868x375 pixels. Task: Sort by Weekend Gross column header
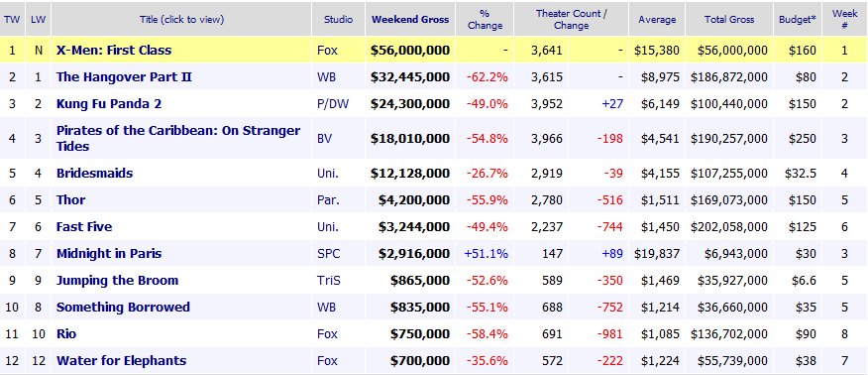(410, 20)
